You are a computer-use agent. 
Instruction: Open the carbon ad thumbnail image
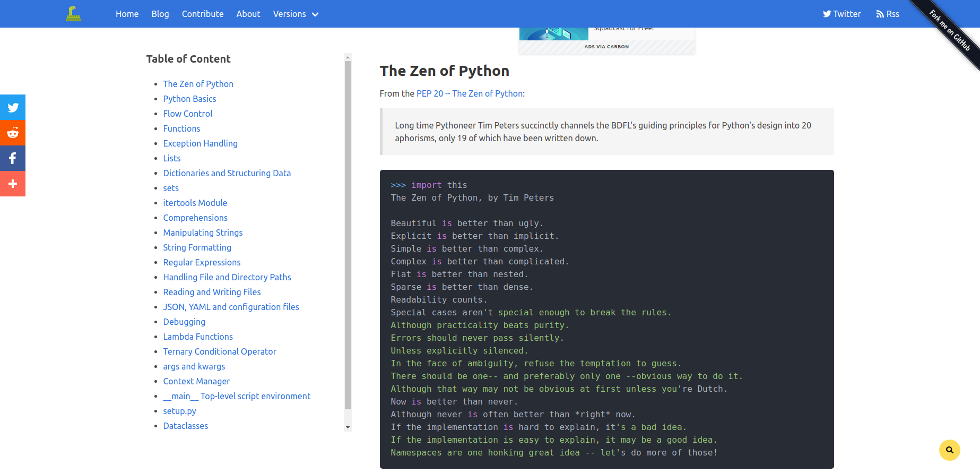point(553,34)
